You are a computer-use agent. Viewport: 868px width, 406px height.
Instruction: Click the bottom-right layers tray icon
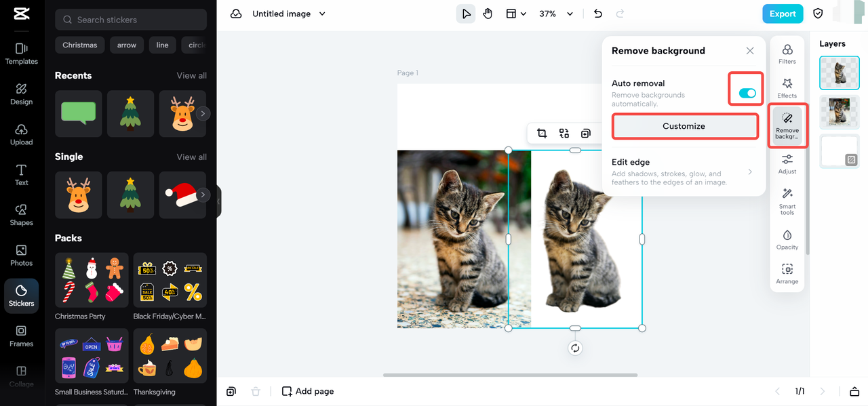pos(854,391)
